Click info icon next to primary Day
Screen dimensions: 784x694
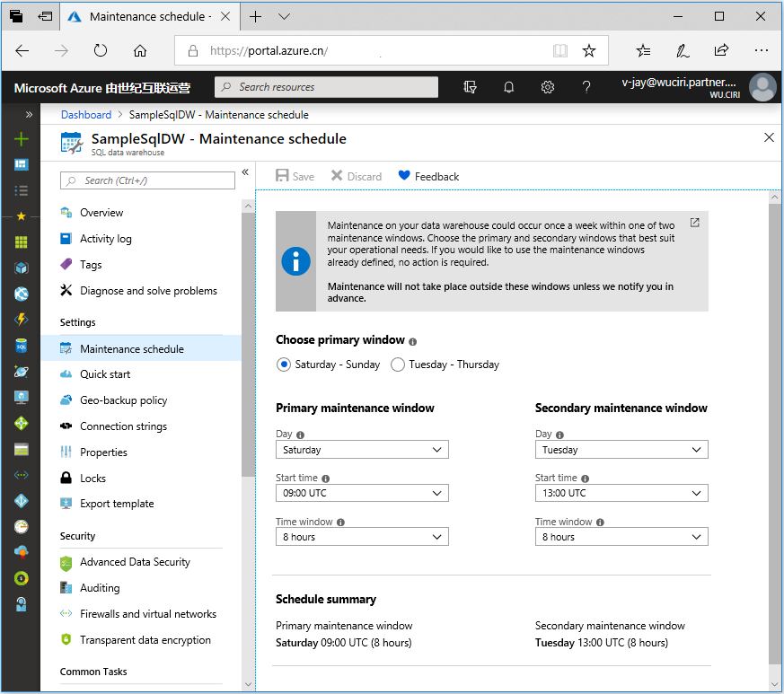300,435
